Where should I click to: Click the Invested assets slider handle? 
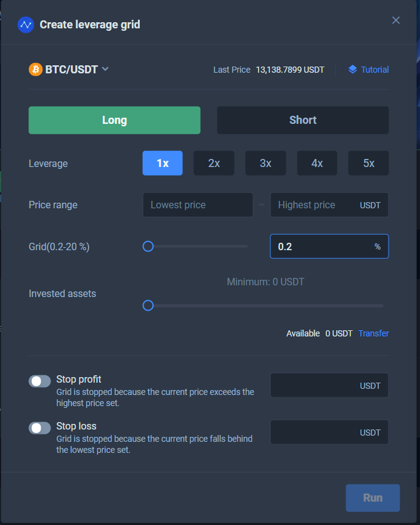(x=148, y=305)
